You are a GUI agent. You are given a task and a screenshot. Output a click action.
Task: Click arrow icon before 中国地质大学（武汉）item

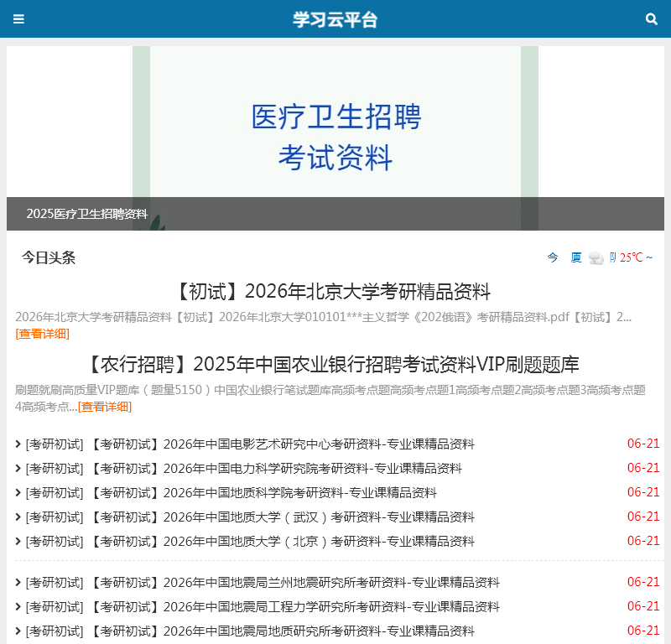click(x=18, y=517)
